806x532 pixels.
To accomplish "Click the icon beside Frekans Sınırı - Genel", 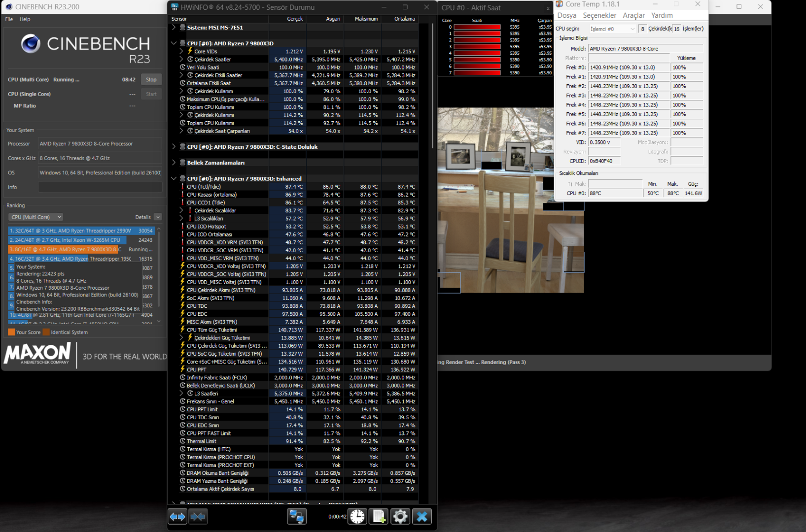I will [182, 401].
